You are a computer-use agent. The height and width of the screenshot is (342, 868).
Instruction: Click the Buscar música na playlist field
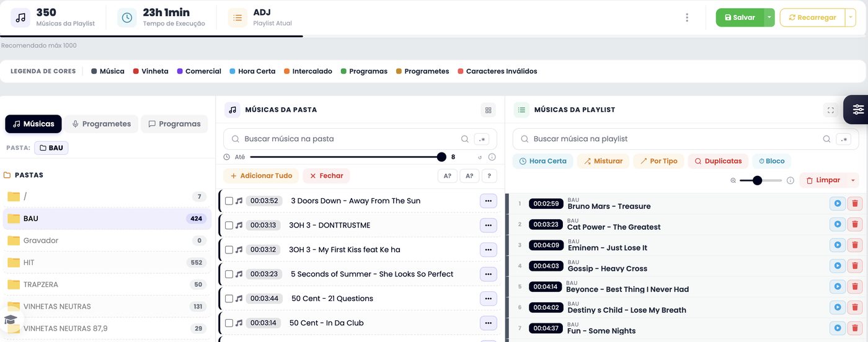point(686,139)
